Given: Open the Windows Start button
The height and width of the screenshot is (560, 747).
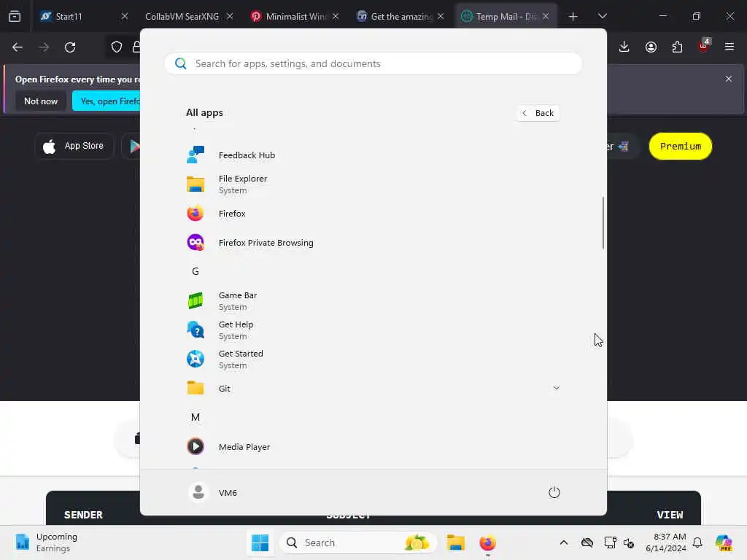Looking at the screenshot, I should click(x=260, y=542).
